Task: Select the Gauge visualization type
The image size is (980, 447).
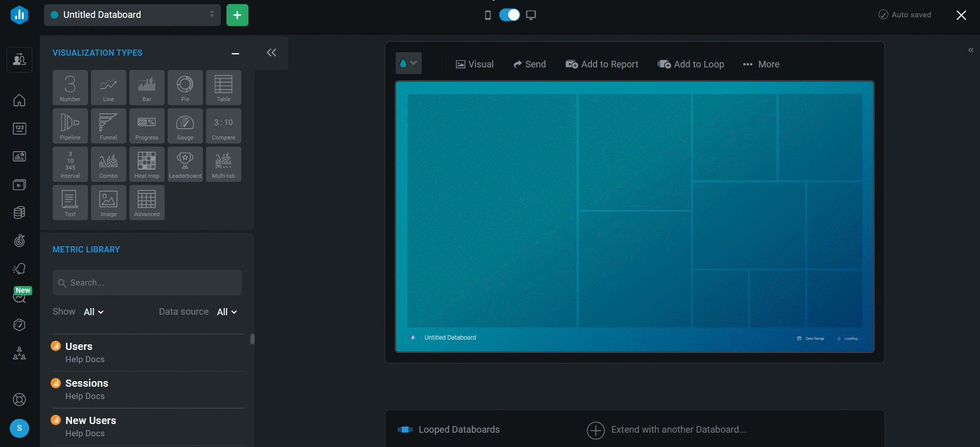Action: 185,126
